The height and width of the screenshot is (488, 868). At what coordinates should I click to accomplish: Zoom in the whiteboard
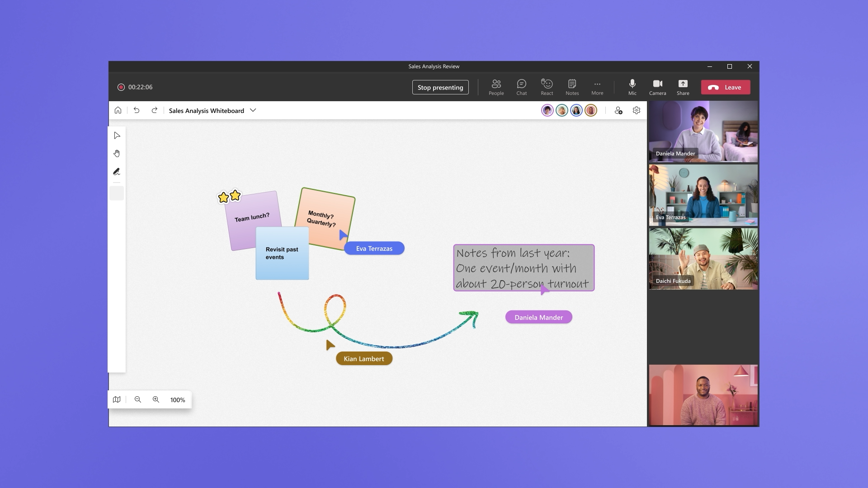[x=156, y=399]
